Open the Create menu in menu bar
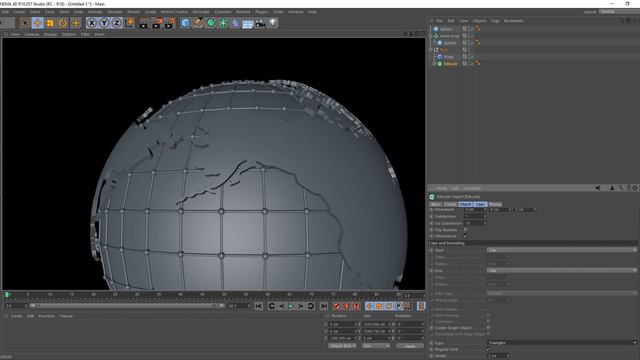 tap(19, 12)
